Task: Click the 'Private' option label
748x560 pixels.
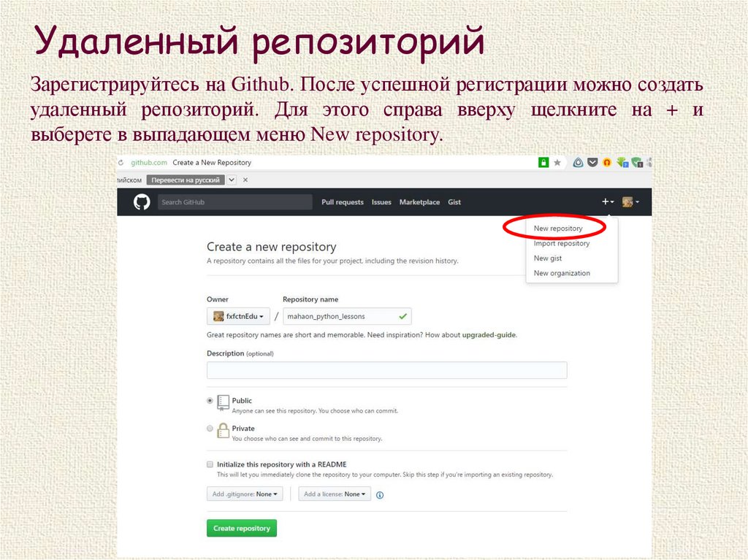Action: pyautogui.click(x=243, y=429)
